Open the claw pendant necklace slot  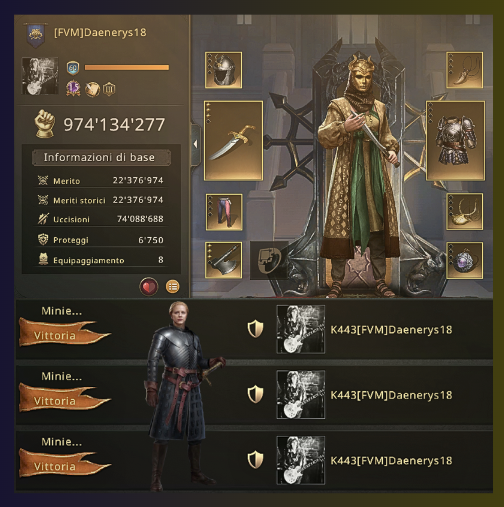(465, 70)
